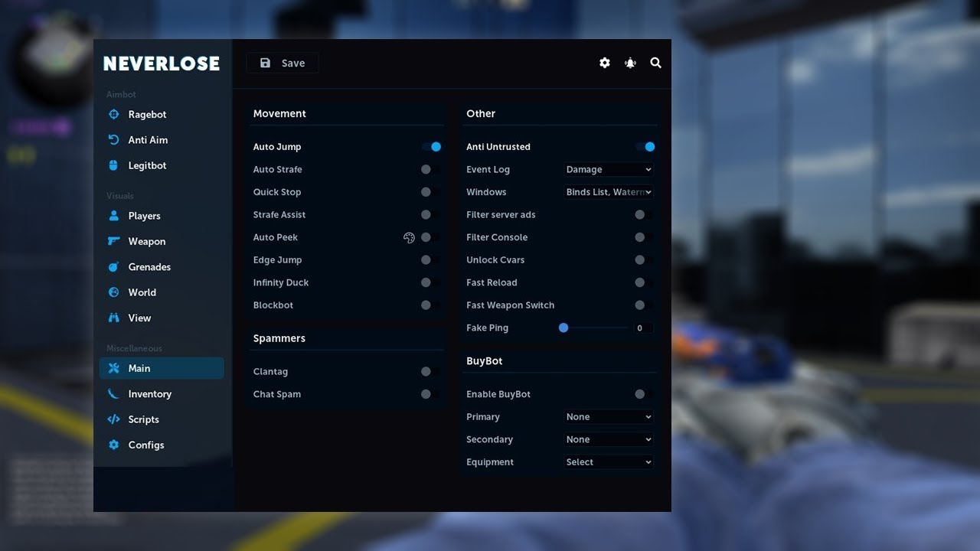Image resolution: width=980 pixels, height=551 pixels.
Task: Switch to Anti Aim section
Action: tap(162, 139)
